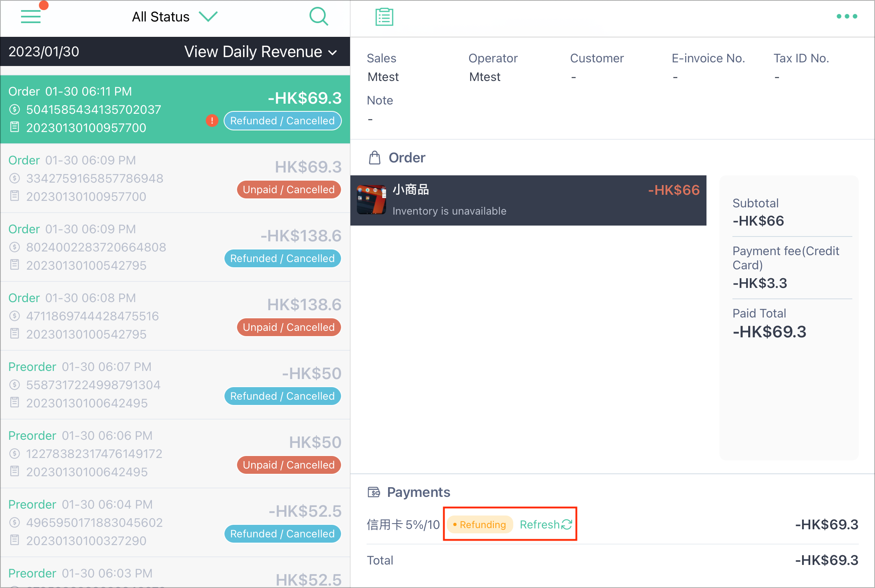Click payment ID 5041585434135702037
Viewport: 875px width, 588px height.
(x=94, y=109)
